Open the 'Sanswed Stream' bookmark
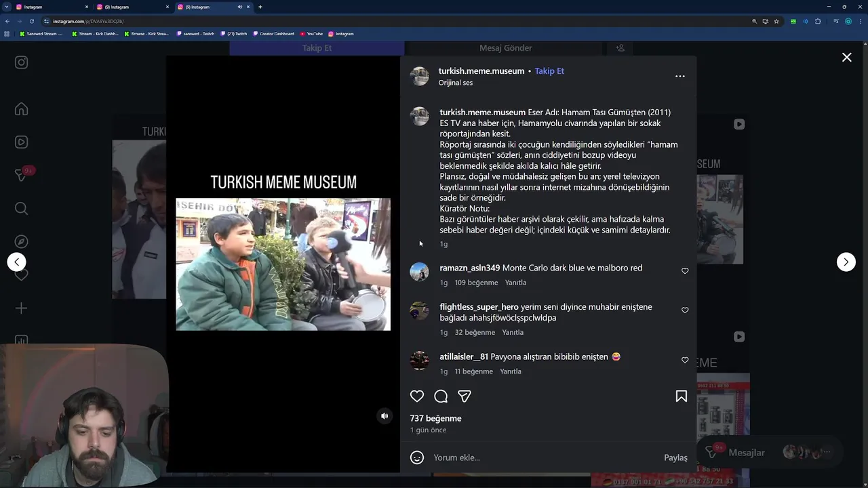Viewport: 868px width, 488px height. pyautogui.click(x=41, y=34)
